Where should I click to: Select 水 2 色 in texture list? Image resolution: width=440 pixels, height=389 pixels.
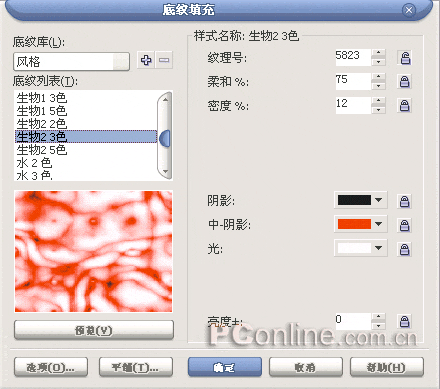click(86, 163)
